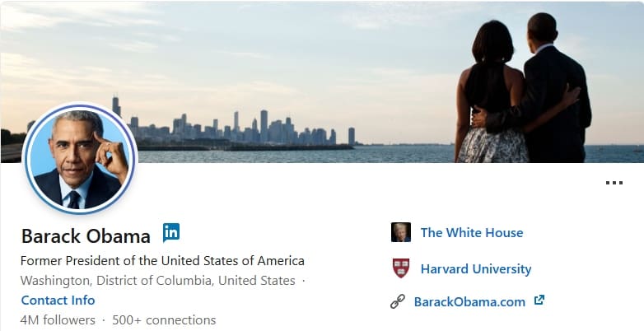
Task: Click the LinkedIn badge beside the name
Action: tap(170, 233)
